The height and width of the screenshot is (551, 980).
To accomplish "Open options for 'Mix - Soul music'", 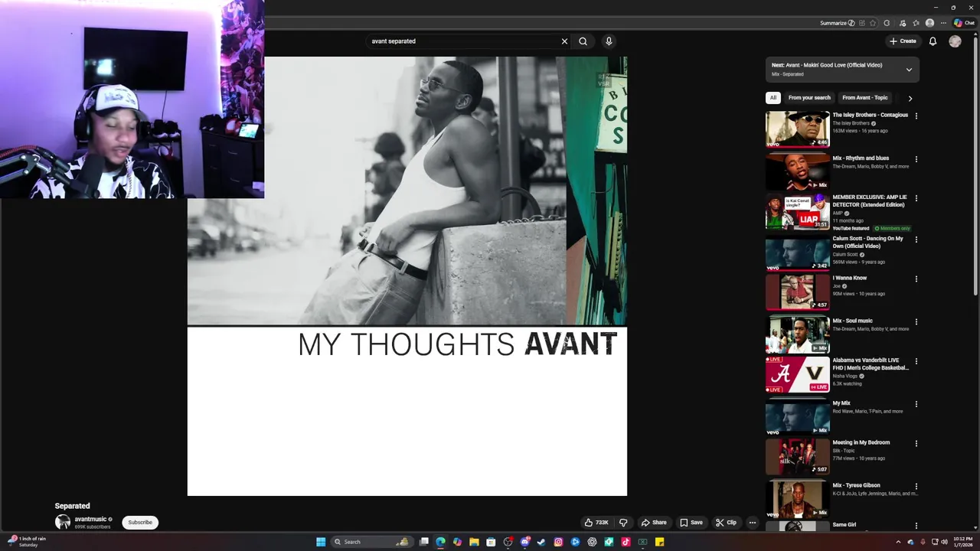I will point(916,322).
